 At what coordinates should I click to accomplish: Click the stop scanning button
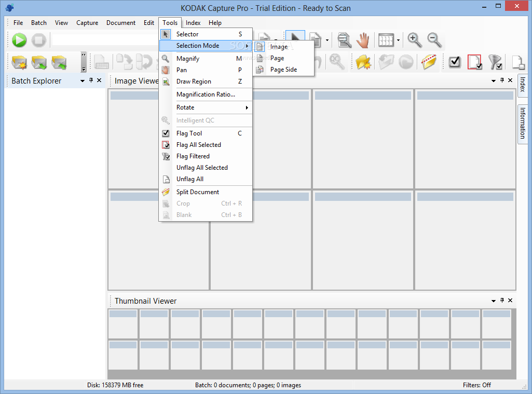click(x=39, y=40)
